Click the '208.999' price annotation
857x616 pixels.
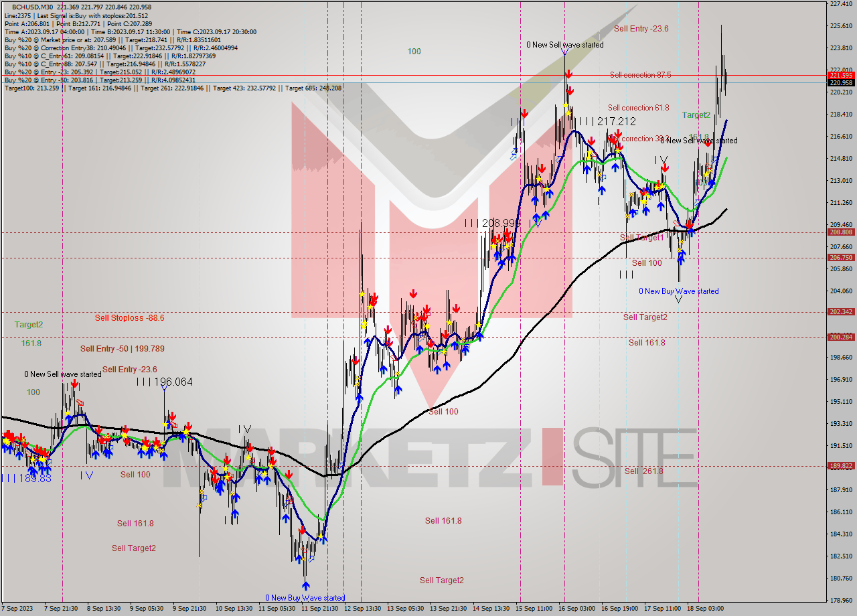pos(501,222)
